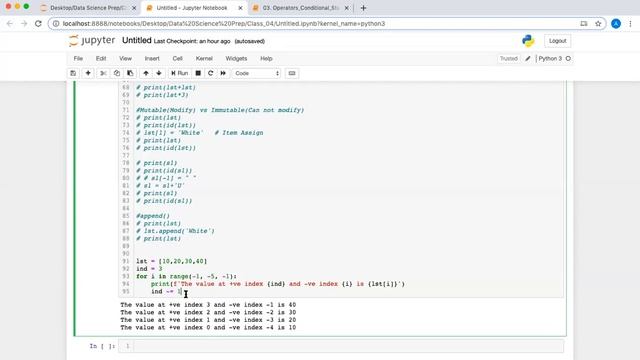Viewport: 640px width, 360px height.
Task: Click the empty cell's 'In [ ]:' prompt
Action: click(102, 346)
